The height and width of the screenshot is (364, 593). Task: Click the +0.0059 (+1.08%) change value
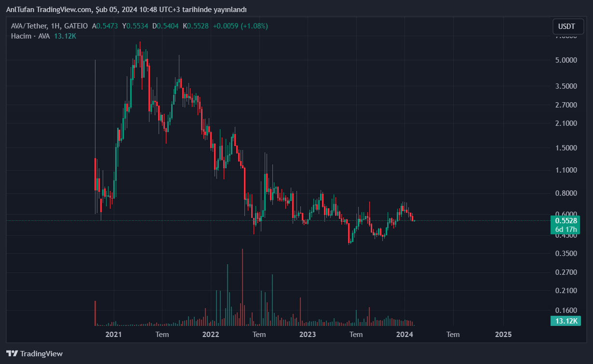point(240,26)
